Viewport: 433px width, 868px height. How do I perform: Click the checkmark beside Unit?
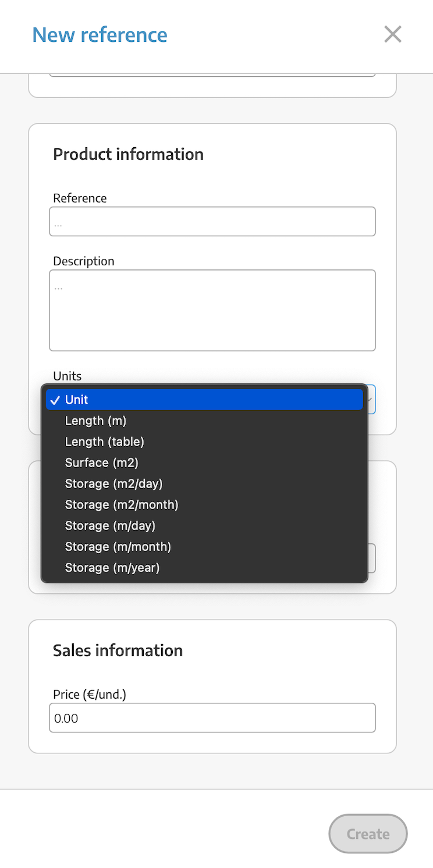click(x=55, y=400)
